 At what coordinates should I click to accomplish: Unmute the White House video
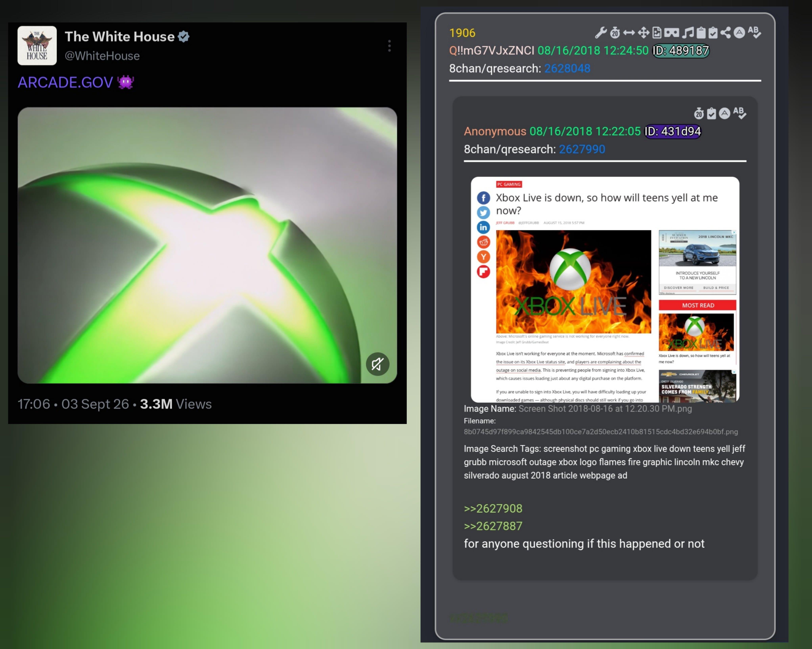pyautogui.click(x=377, y=364)
